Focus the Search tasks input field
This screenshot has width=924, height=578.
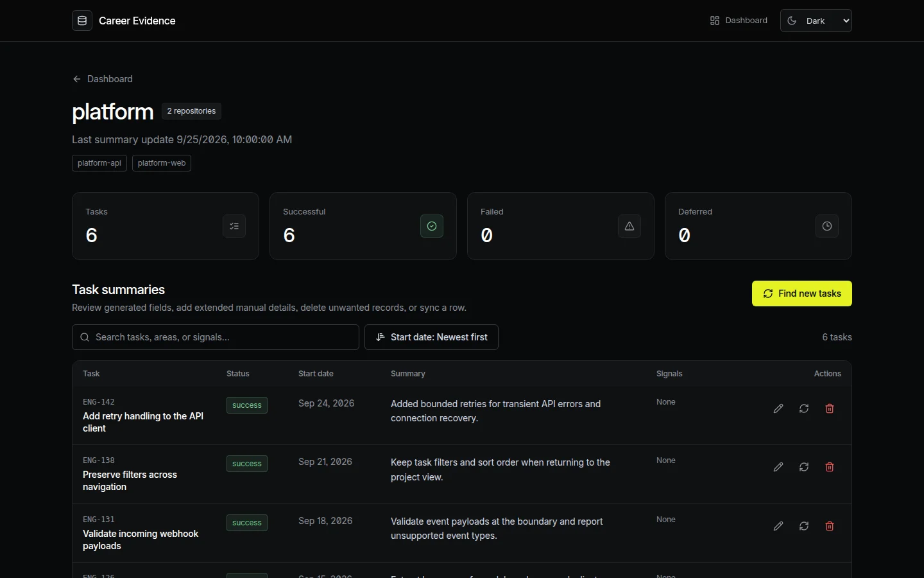click(216, 337)
